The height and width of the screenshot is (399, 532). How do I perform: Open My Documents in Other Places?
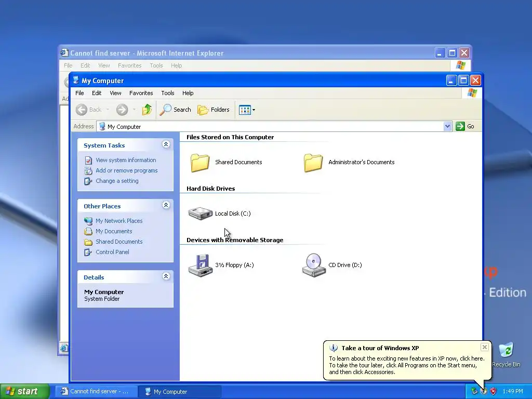pos(114,231)
